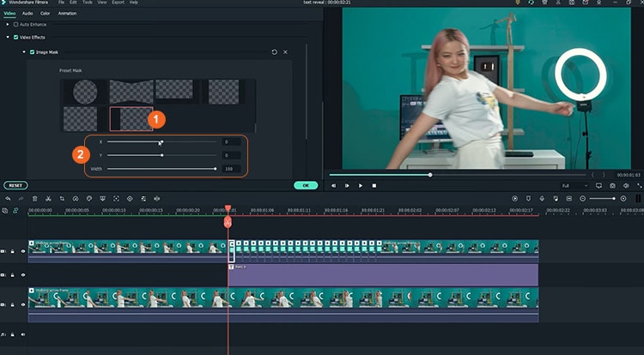Open the Full preview quality dropdown

574,185
